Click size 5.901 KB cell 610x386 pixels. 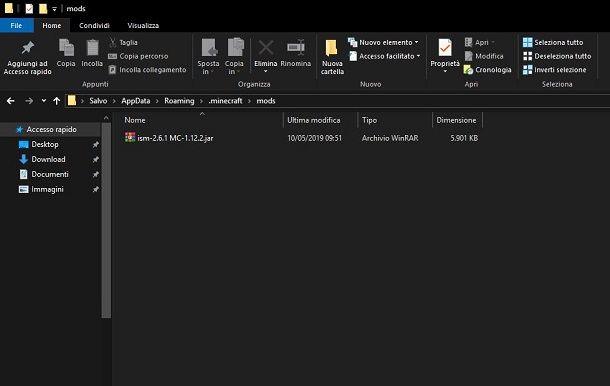[464, 138]
